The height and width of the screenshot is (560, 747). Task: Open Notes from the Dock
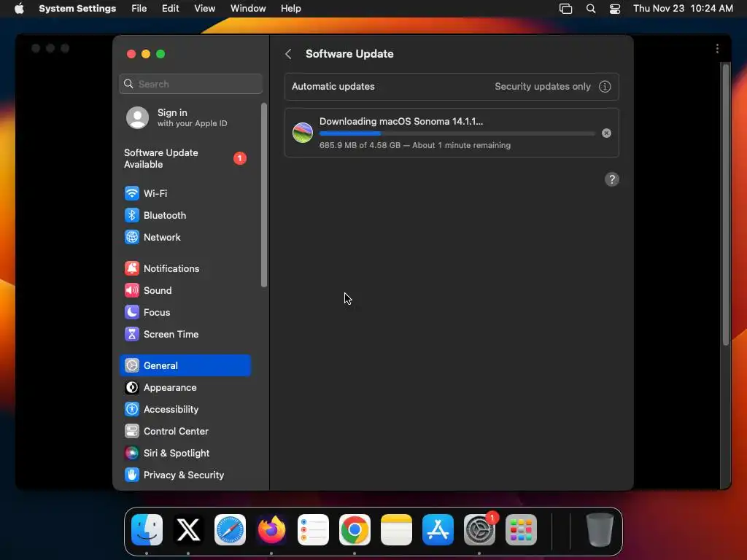click(x=396, y=529)
